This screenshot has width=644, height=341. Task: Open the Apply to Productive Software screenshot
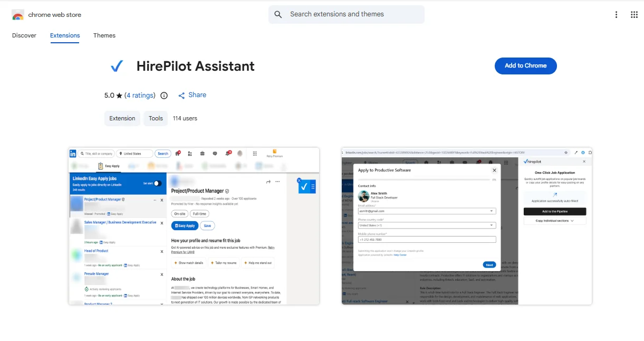[467, 226]
